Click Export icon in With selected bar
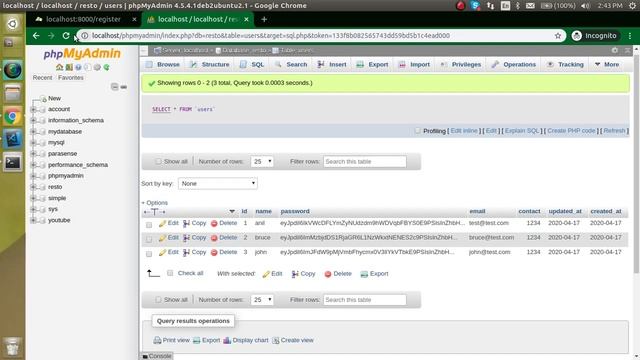This screenshot has width=640, height=360. coord(364,274)
